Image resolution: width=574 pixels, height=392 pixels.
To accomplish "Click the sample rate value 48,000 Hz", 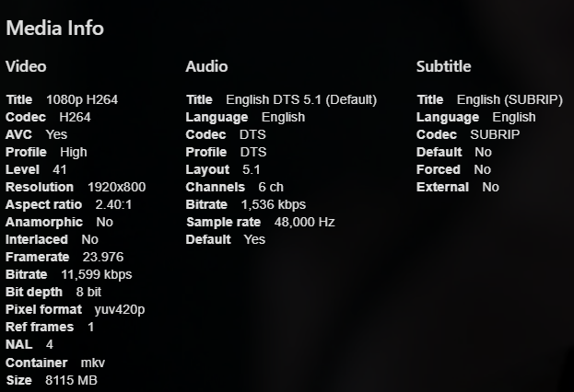I will [x=304, y=222].
